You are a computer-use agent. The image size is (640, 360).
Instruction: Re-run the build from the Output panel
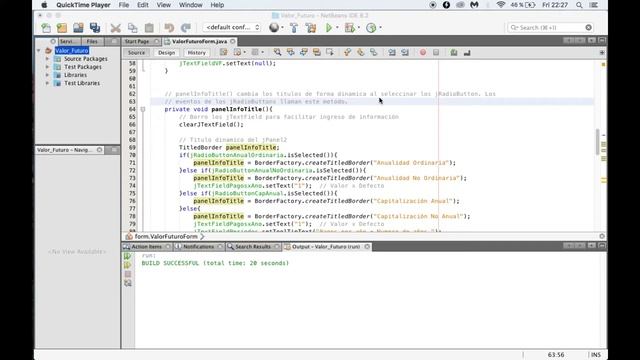pyautogui.click(x=128, y=256)
